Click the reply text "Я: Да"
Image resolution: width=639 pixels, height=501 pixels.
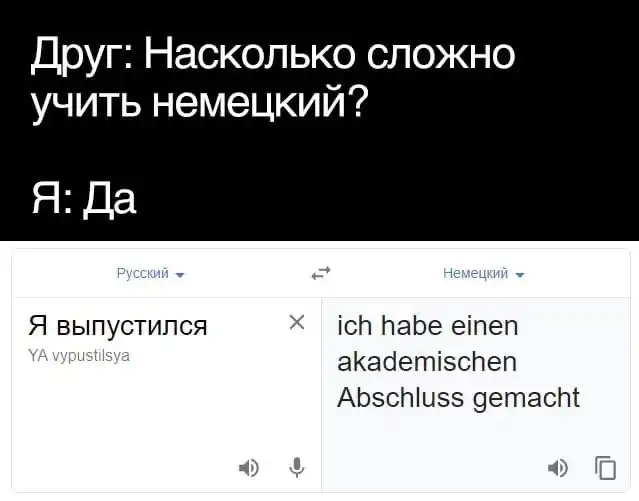coord(82,201)
